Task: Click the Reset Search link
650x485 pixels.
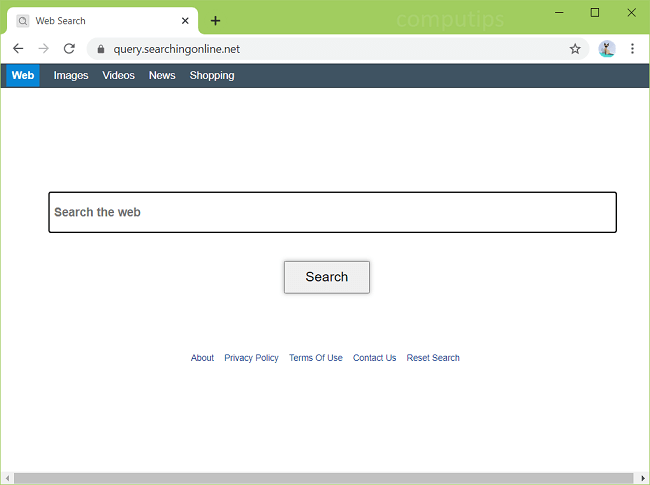Action: [x=433, y=358]
